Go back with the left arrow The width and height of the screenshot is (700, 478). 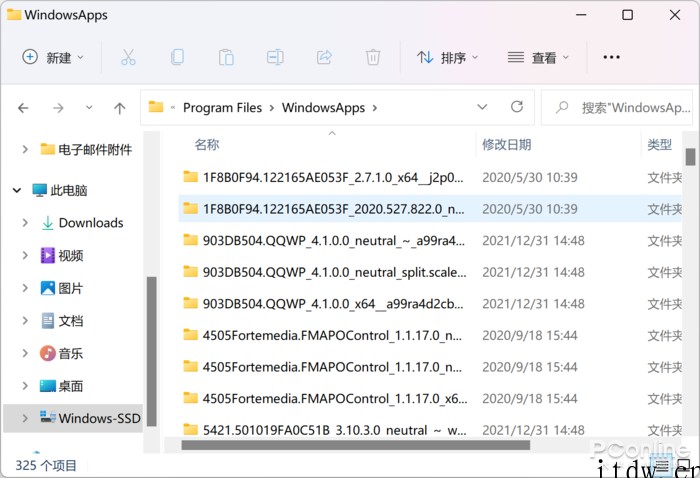pos(23,108)
